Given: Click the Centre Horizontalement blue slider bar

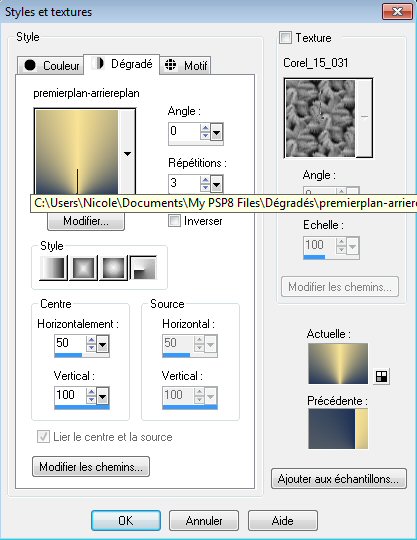Looking at the screenshot, I should [x=68, y=355].
